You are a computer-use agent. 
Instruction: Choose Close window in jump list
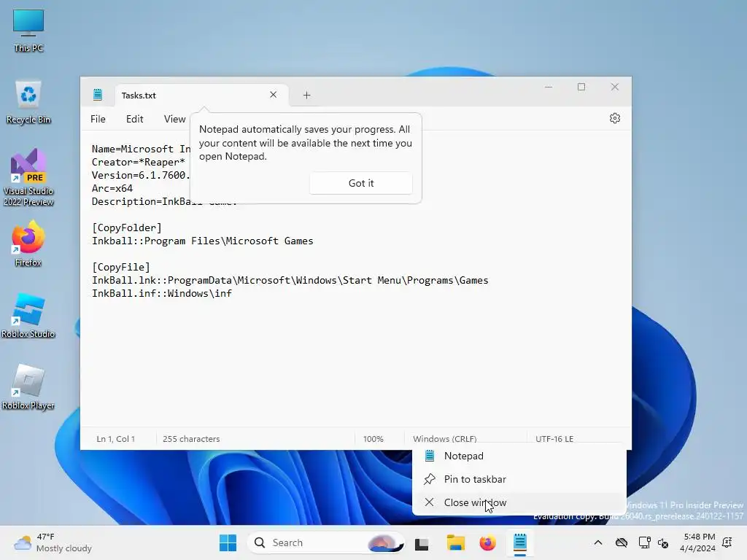point(519,502)
